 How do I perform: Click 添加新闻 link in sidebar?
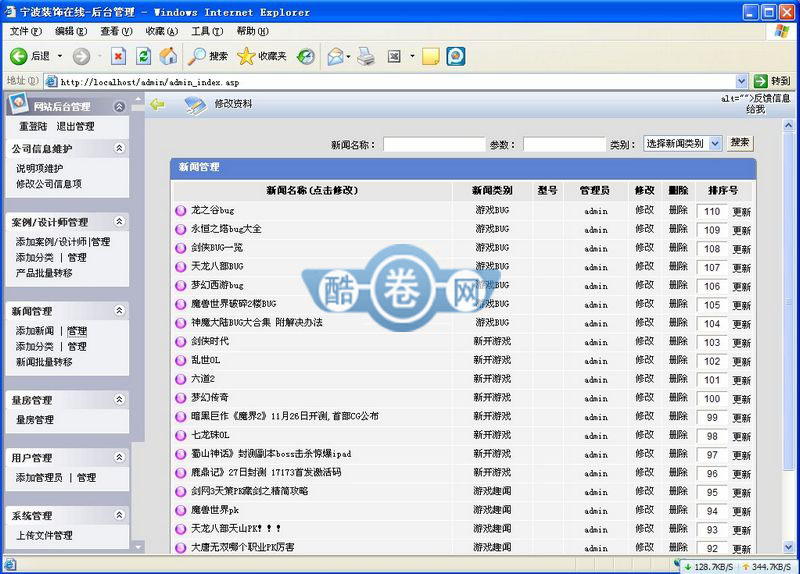[35, 331]
